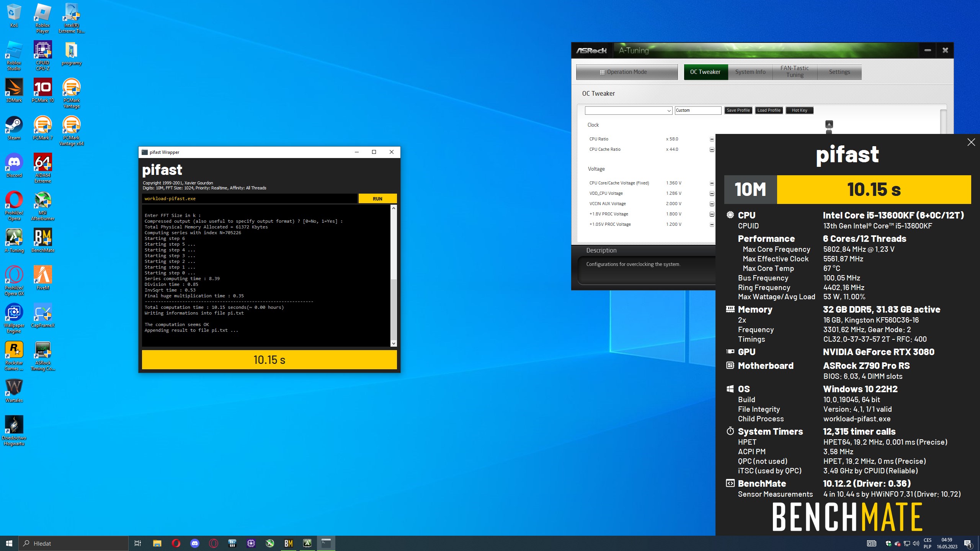Open Dziedzictwo Hogwartu desktop icon
Image resolution: width=980 pixels, height=551 pixels.
tap(14, 431)
